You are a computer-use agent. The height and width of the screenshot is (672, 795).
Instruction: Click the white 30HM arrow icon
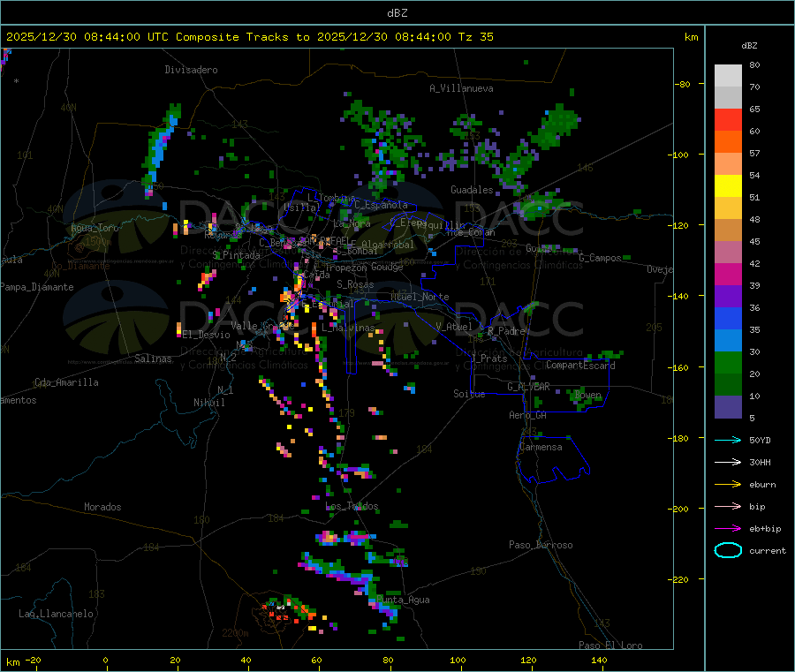pyautogui.click(x=728, y=462)
